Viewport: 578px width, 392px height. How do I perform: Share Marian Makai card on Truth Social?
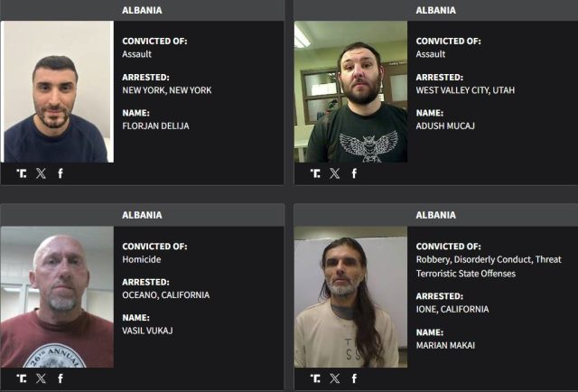315,378
